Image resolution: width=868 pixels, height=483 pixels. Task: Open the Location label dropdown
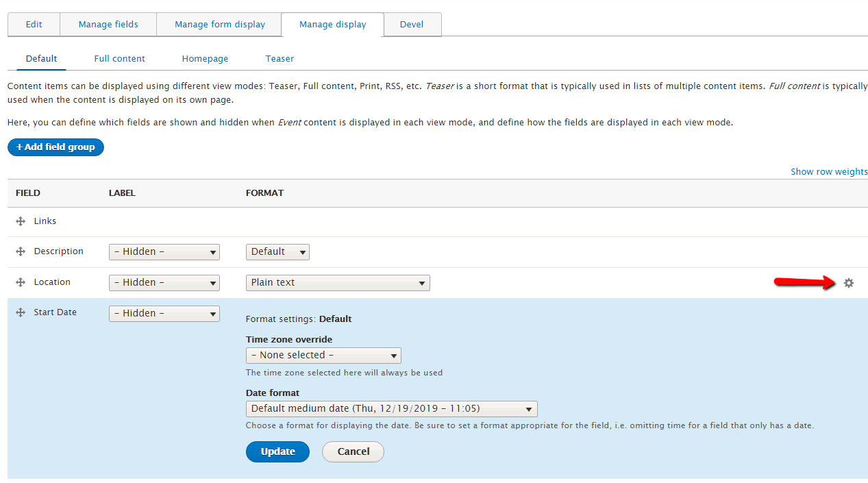pos(164,282)
